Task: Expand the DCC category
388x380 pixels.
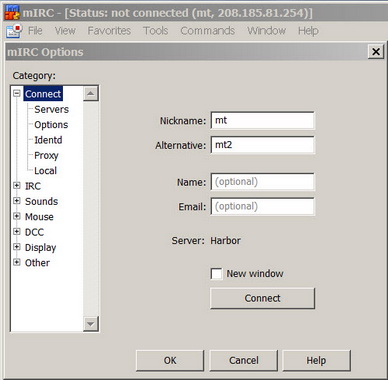Action: (17, 231)
